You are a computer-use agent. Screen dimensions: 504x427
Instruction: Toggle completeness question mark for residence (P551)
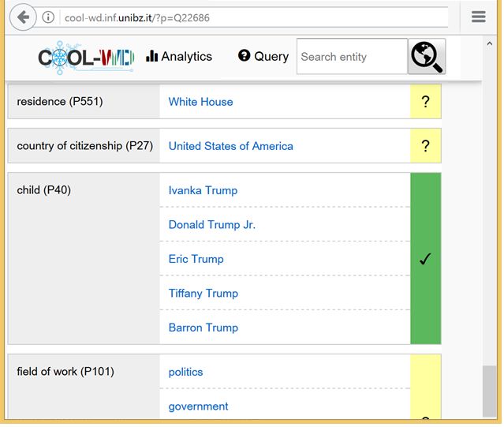426,102
